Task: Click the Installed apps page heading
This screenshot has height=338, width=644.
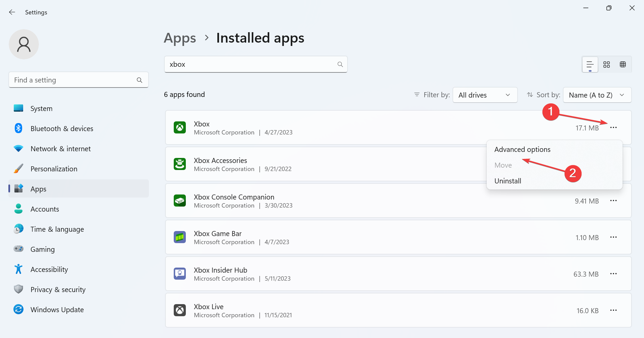Action: pyautogui.click(x=260, y=38)
